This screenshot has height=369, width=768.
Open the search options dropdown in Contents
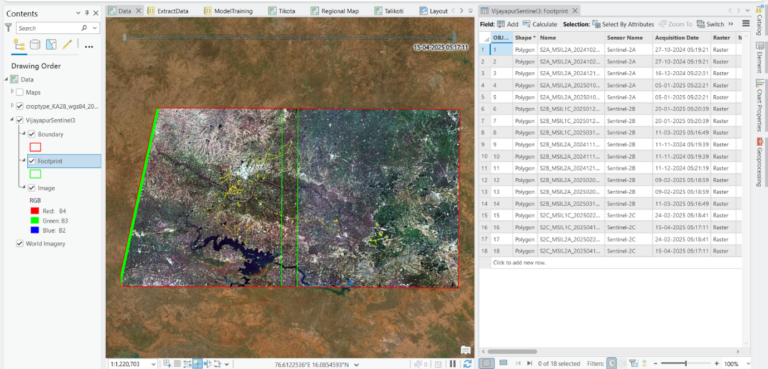coord(95,28)
